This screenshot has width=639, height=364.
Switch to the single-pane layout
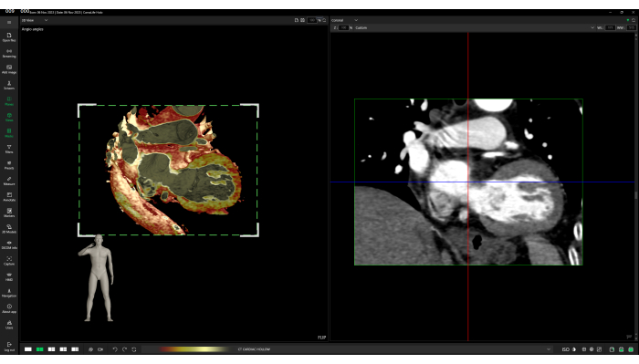click(27, 349)
